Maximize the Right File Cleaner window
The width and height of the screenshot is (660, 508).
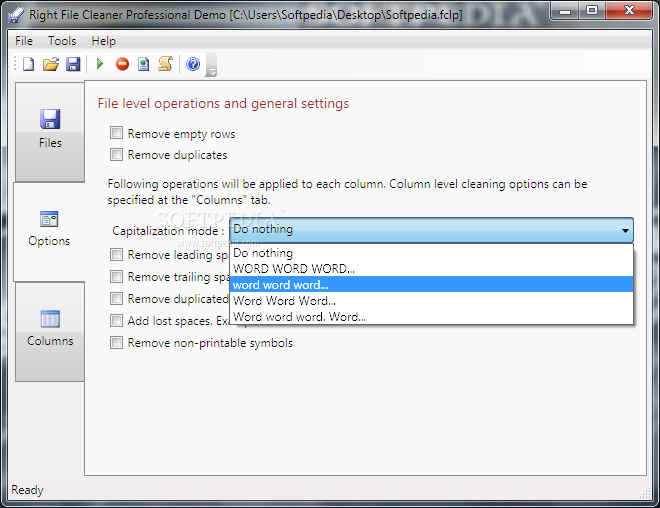click(x=592, y=11)
